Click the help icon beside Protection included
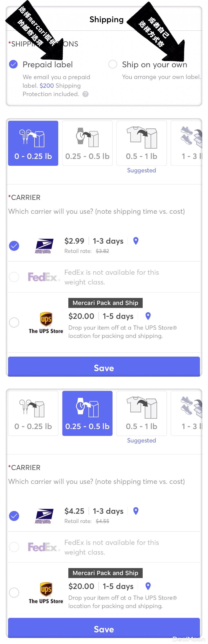This screenshot has height=644, width=208. tap(85, 94)
